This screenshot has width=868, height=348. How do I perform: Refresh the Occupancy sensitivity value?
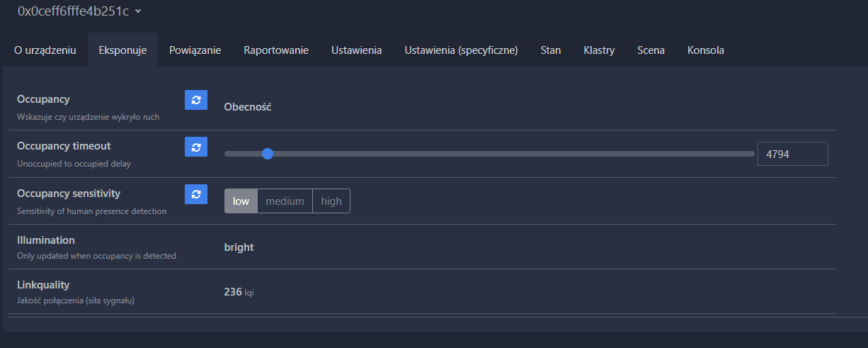click(196, 194)
